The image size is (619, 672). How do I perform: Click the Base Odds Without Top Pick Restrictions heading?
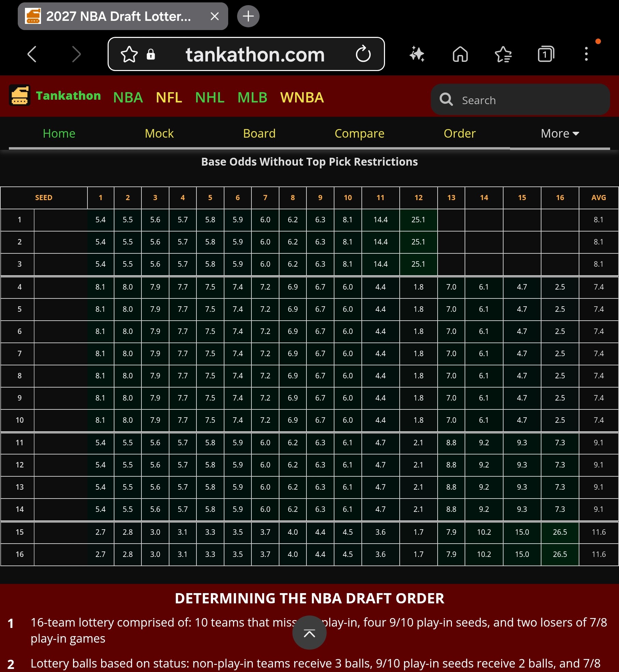pos(309,162)
